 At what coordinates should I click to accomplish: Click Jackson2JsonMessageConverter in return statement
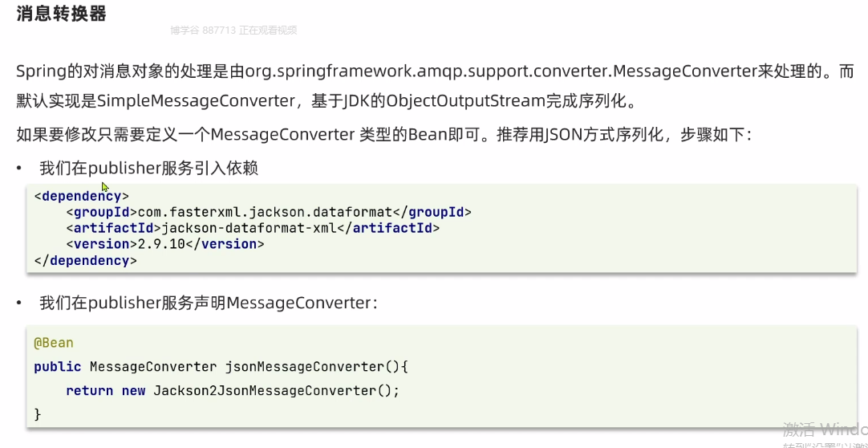[x=264, y=390]
